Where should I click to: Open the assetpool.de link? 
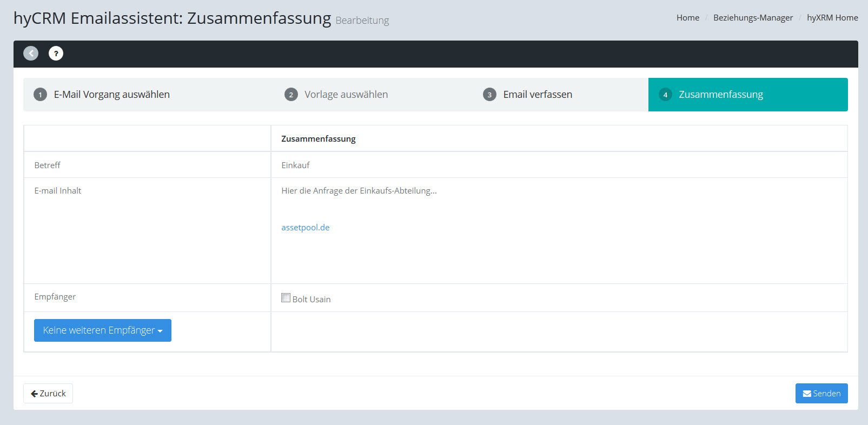coord(305,228)
